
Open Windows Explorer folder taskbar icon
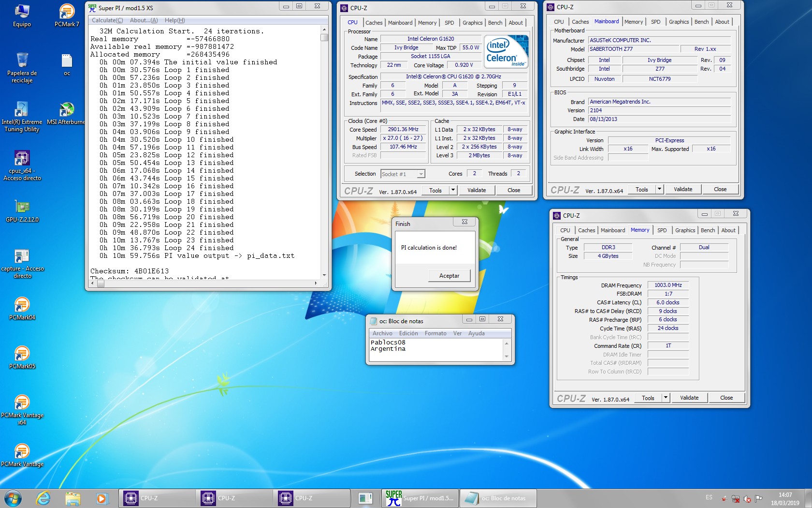click(x=72, y=498)
